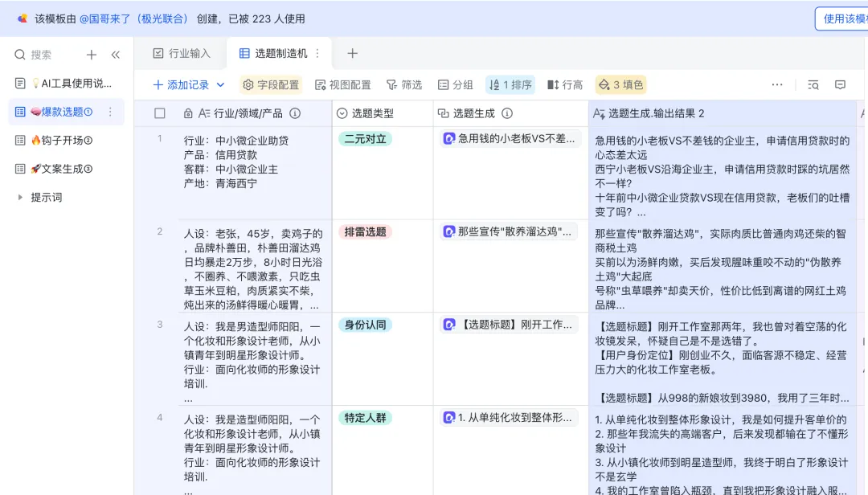Open the @国哥来了（极光联合）creator link
Viewport: 868px width, 495px height.
click(x=133, y=18)
